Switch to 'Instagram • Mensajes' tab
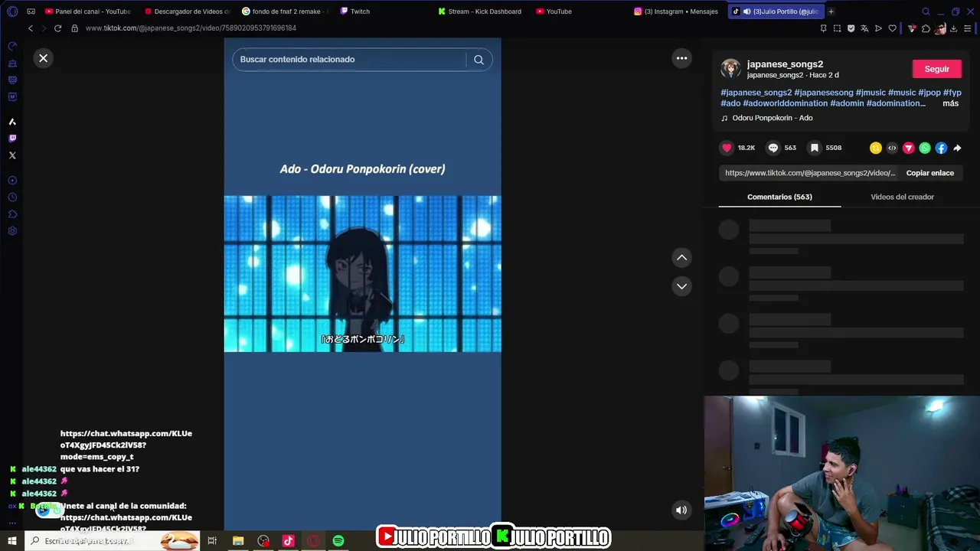980x551 pixels. [x=677, y=11]
